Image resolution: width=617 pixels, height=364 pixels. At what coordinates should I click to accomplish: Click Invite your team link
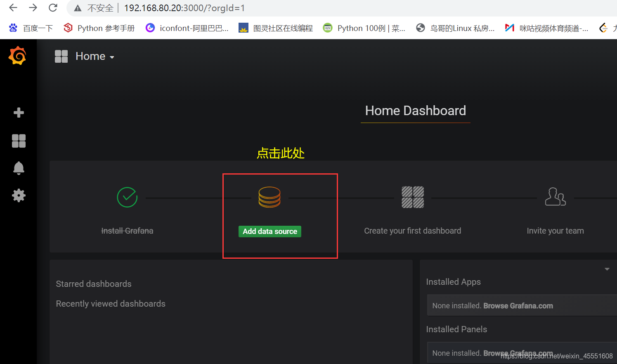[556, 231]
